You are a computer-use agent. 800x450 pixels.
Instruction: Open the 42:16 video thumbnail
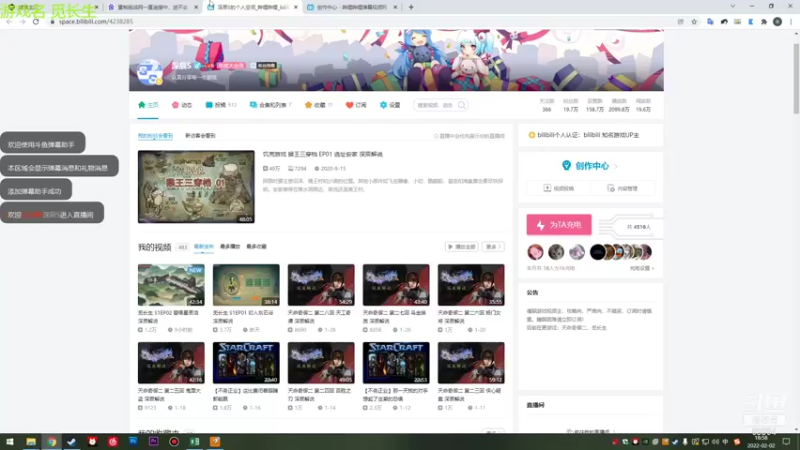click(x=171, y=363)
